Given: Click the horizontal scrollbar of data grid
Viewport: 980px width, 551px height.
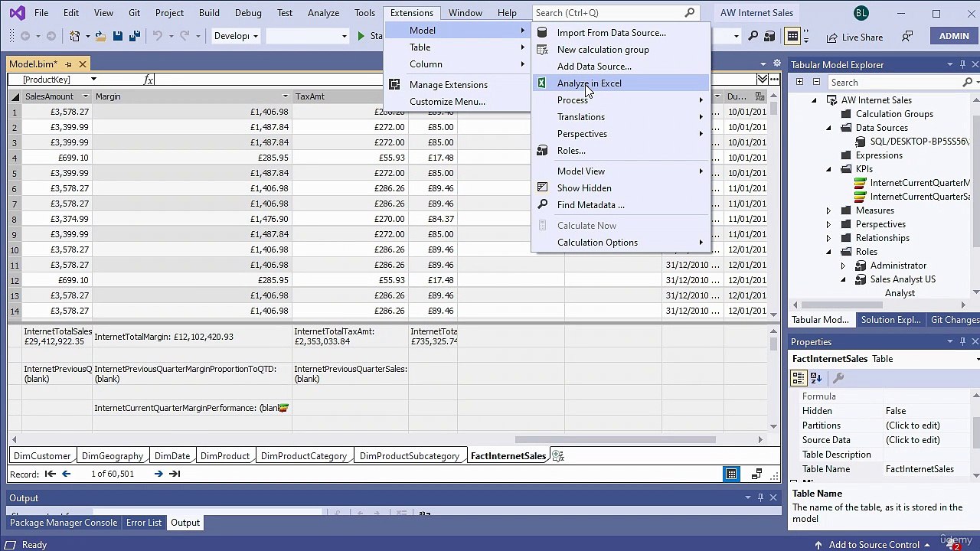Looking at the screenshot, I should pos(616,440).
